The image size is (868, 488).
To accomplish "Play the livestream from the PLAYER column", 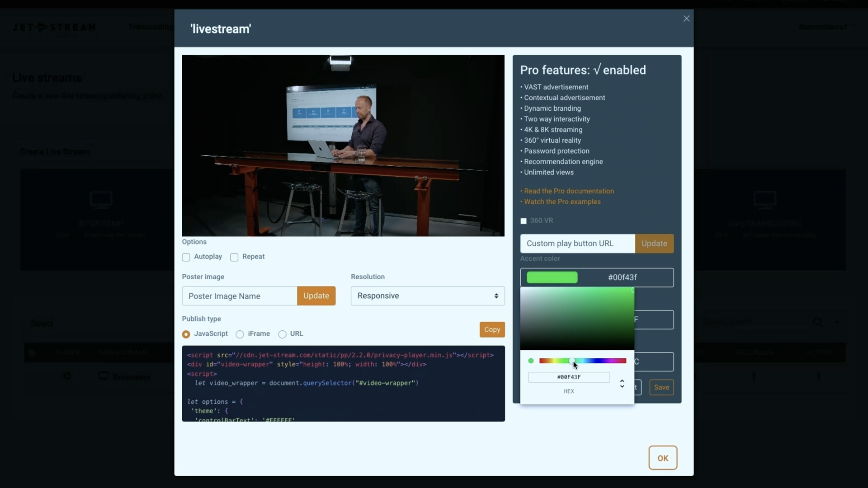I will point(67,376).
